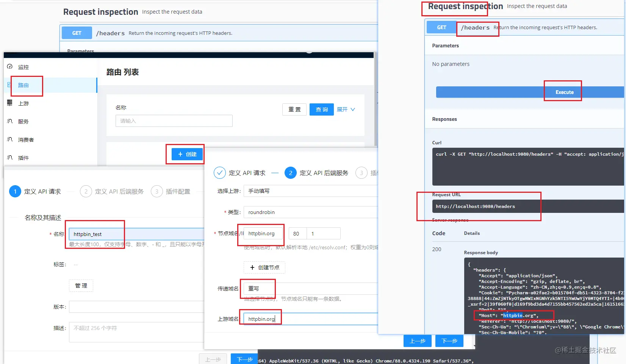Viewport: 626px width, 364px height.
Task: Open the 类型 dropdown showing roundrobin
Action: [311, 212]
